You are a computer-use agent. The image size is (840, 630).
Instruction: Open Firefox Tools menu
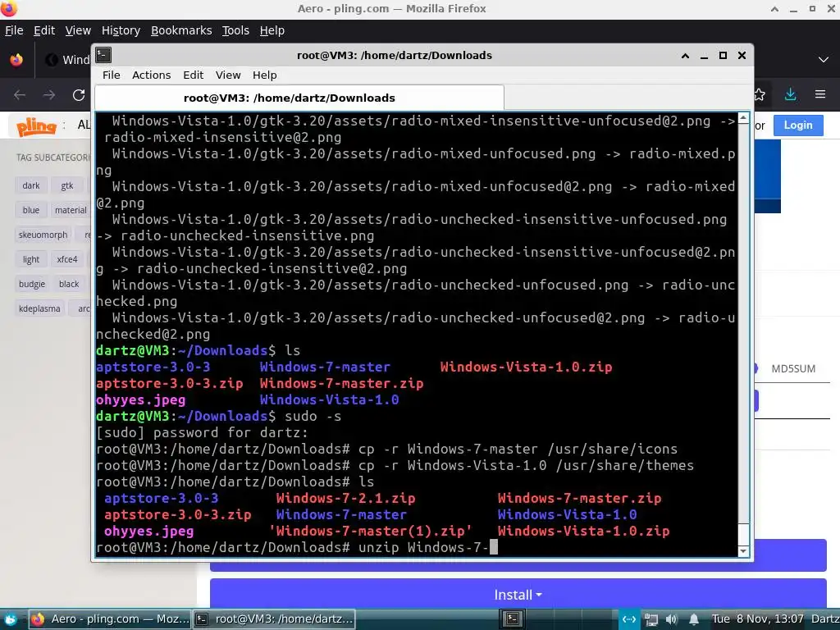235,30
